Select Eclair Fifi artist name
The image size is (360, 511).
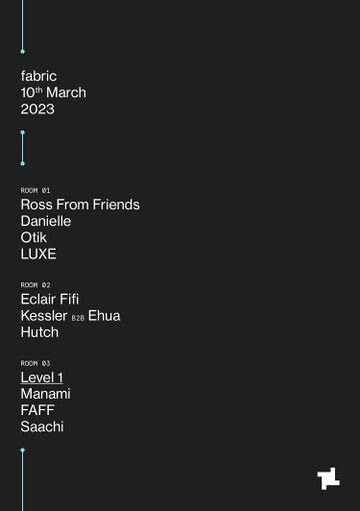[50, 299]
